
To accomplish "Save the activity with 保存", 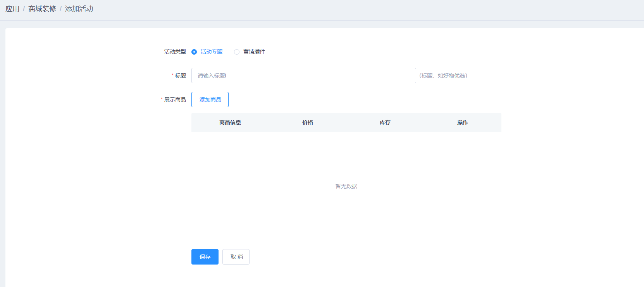I will pos(205,257).
